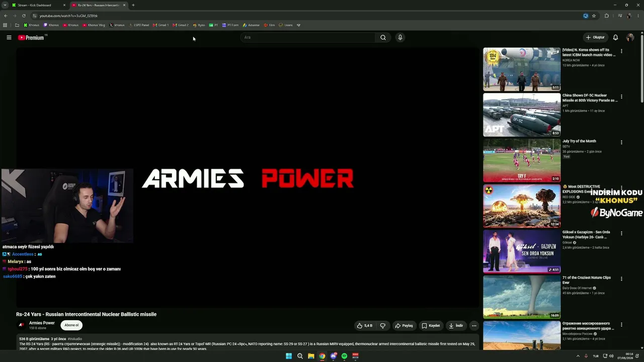Open the KOREA NOW channel link

pyautogui.click(x=571, y=60)
